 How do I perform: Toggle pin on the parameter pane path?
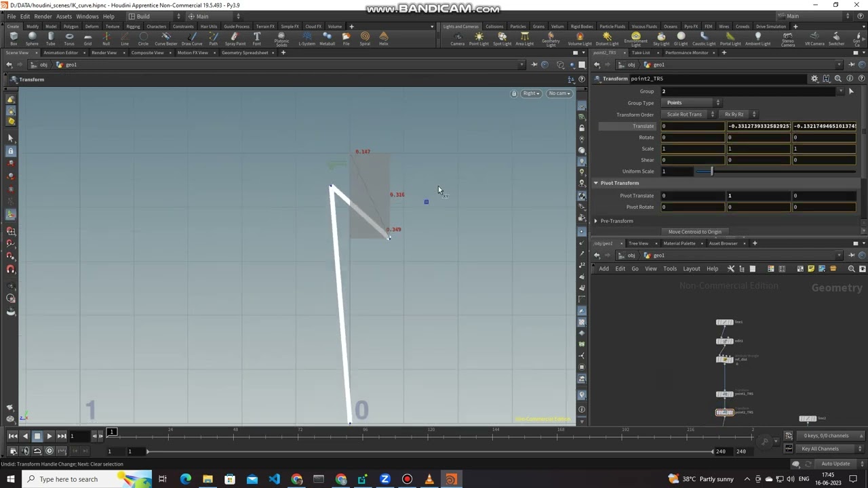click(x=852, y=65)
